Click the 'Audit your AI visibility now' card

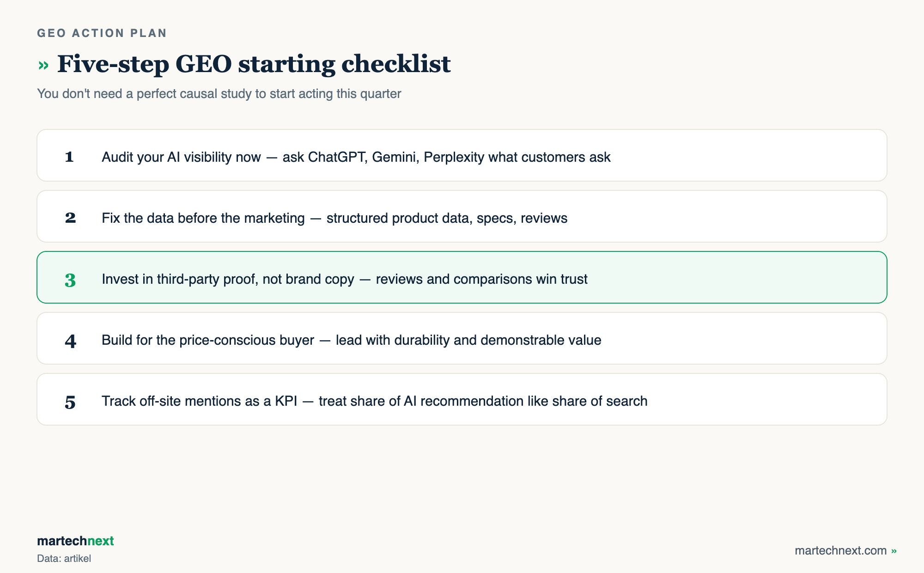[462, 155]
